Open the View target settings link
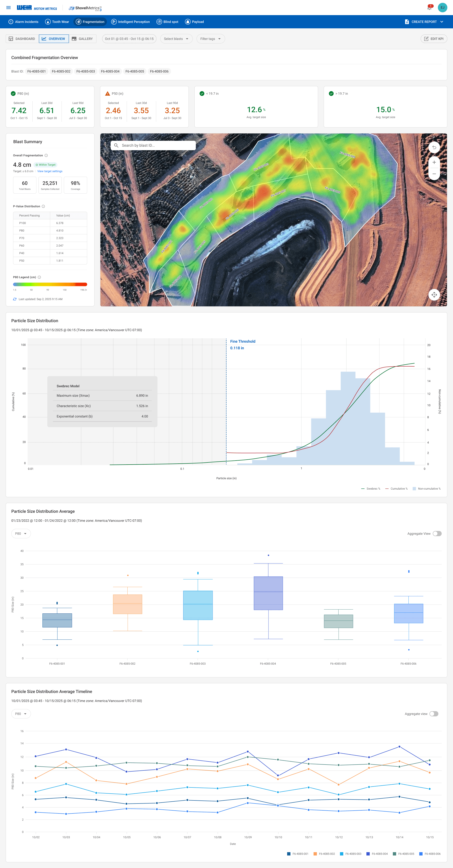This screenshot has width=453, height=868. [x=50, y=171]
